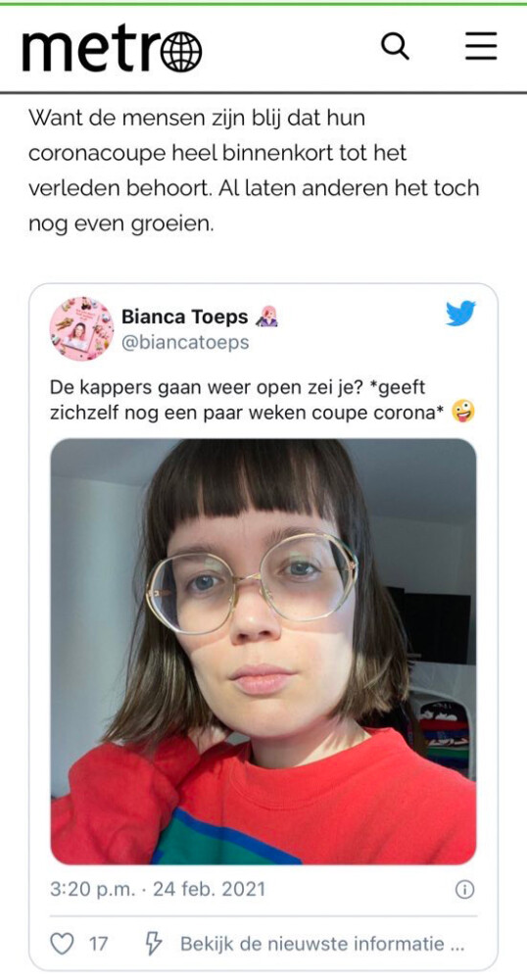Viewport: 527px width, 980px height.
Task: Open 'Bekijk de nieuwste informatie' link
Action: tap(322, 944)
